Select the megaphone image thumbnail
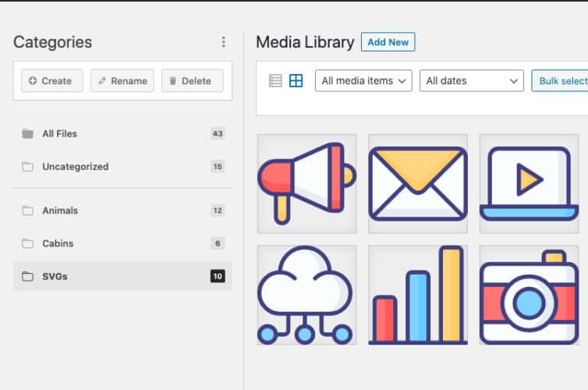588x390 pixels. [x=306, y=183]
